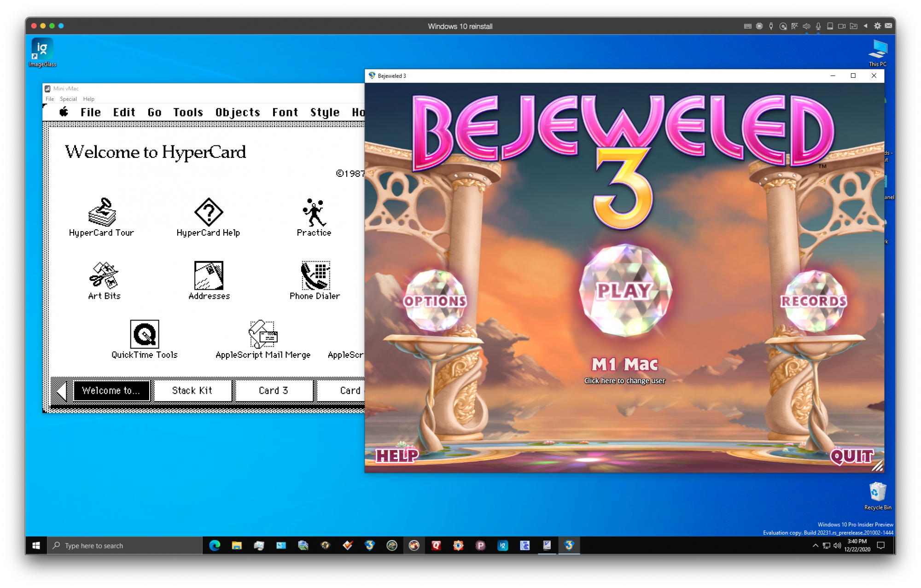This screenshot has height=588, width=921.
Task: Click the USB icon in VM toolbar
Action: coord(771,26)
